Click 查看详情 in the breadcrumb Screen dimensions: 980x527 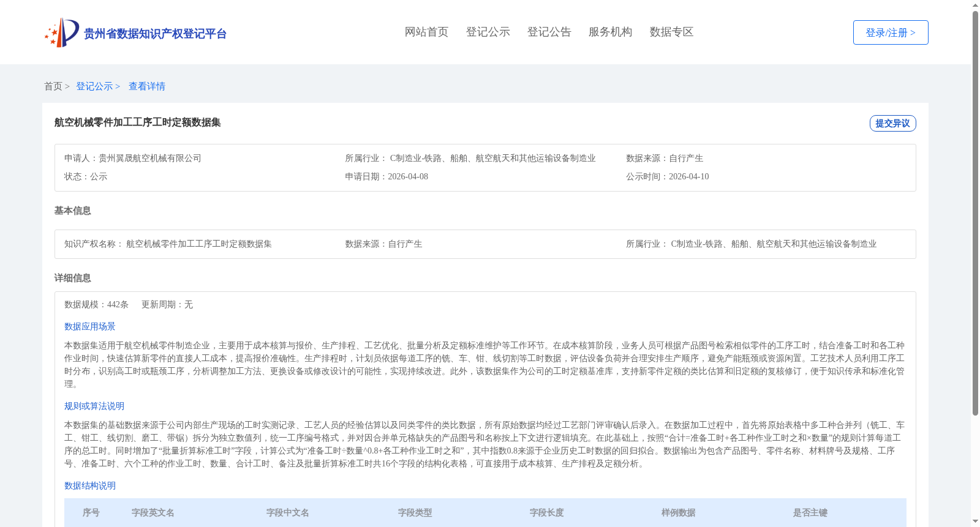coord(147,86)
